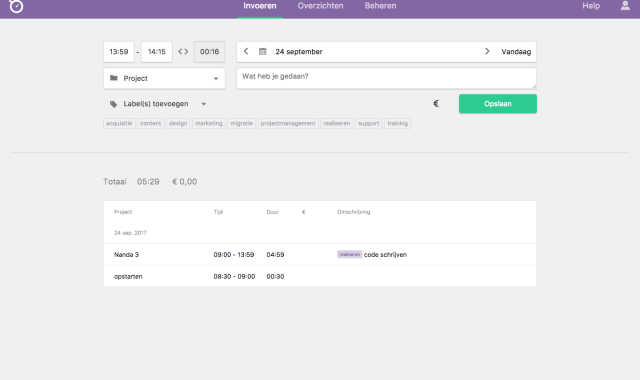Select the opstarten entry
Image resolution: width=640 pixels, height=380 pixels.
[x=320, y=276]
